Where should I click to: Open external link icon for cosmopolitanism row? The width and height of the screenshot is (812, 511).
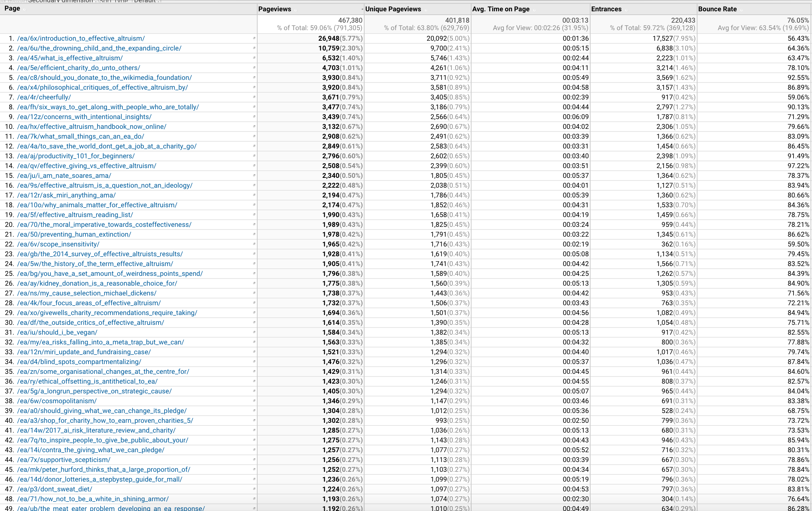click(x=254, y=401)
